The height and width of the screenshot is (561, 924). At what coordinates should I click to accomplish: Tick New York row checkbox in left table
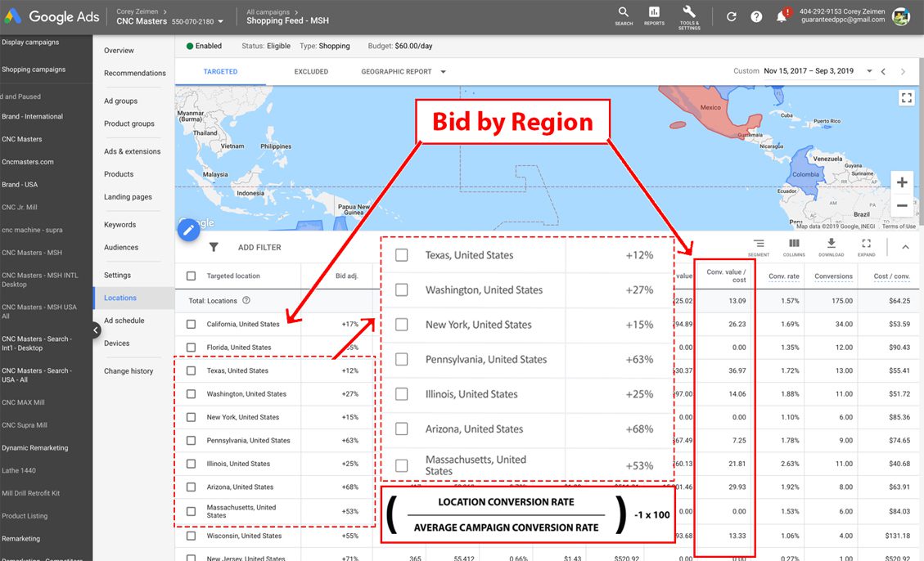pyautogui.click(x=191, y=417)
